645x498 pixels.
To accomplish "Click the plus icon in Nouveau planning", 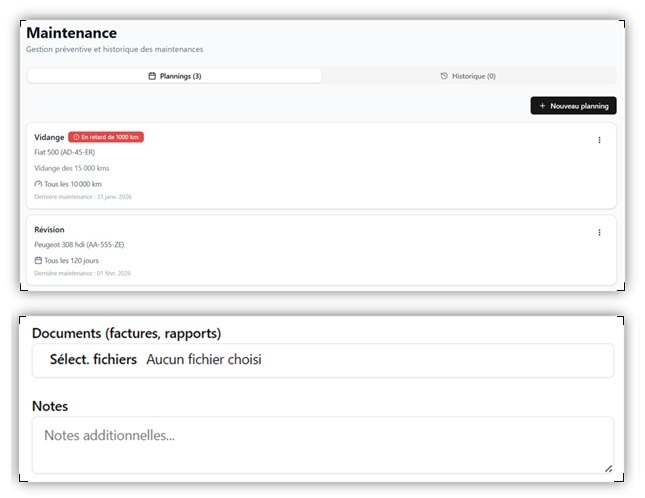I will pyautogui.click(x=542, y=106).
